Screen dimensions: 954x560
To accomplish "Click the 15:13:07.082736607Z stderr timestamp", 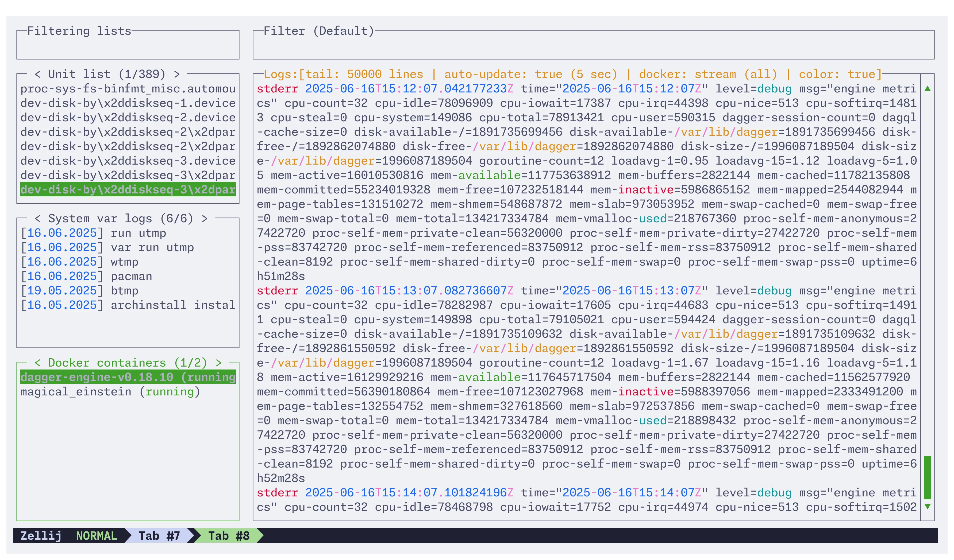I will tap(409, 291).
